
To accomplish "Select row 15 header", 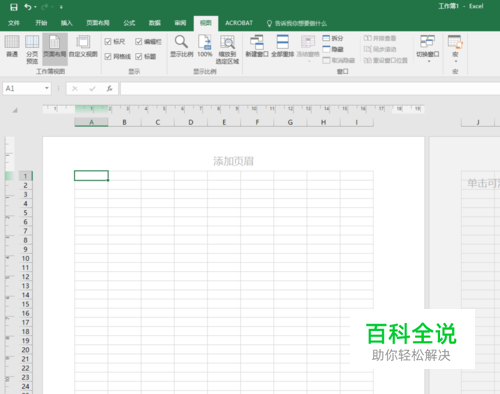I will (x=25, y=304).
